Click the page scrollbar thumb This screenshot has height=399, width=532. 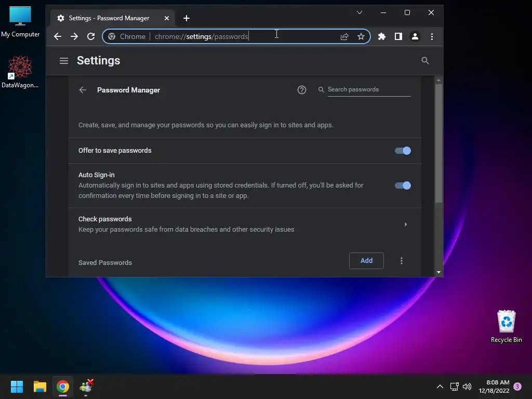click(x=438, y=143)
